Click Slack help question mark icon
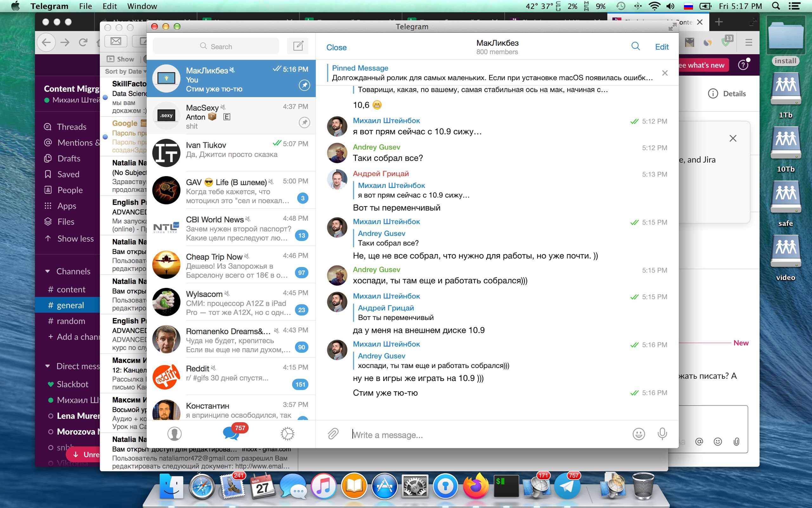Image resolution: width=812 pixels, height=508 pixels. (x=743, y=65)
